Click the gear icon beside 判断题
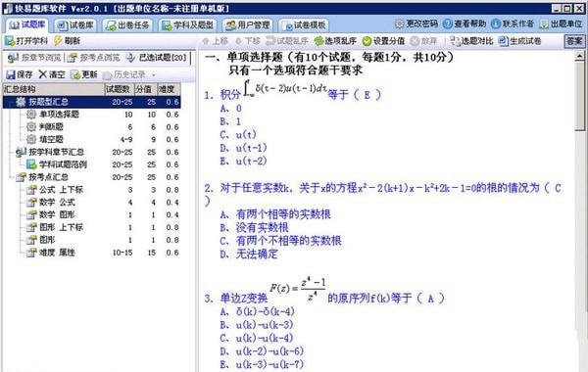The width and height of the screenshot is (588, 372). coord(31,127)
